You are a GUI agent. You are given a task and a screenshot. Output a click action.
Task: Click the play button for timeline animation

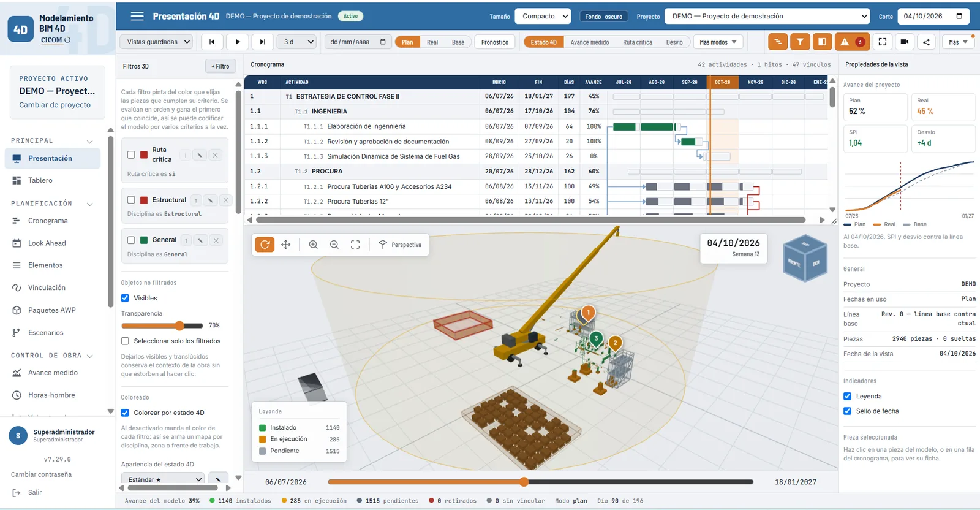237,42
